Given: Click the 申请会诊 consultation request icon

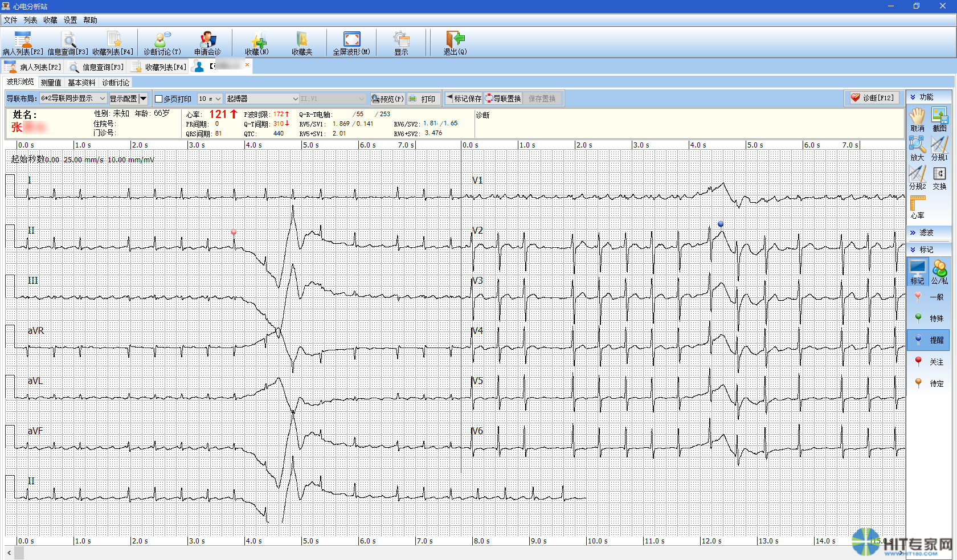Looking at the screenshot, I should click(x=207, y=43).
